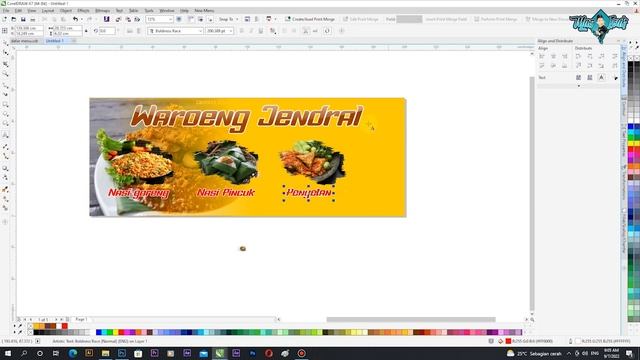
Task: Click Create/load Print Merge button
Action: (x=310, y=19)
